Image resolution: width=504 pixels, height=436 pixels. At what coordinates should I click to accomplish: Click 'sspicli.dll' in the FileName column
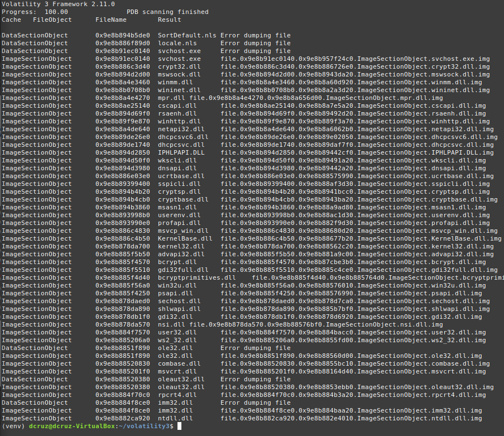(179, 184)
